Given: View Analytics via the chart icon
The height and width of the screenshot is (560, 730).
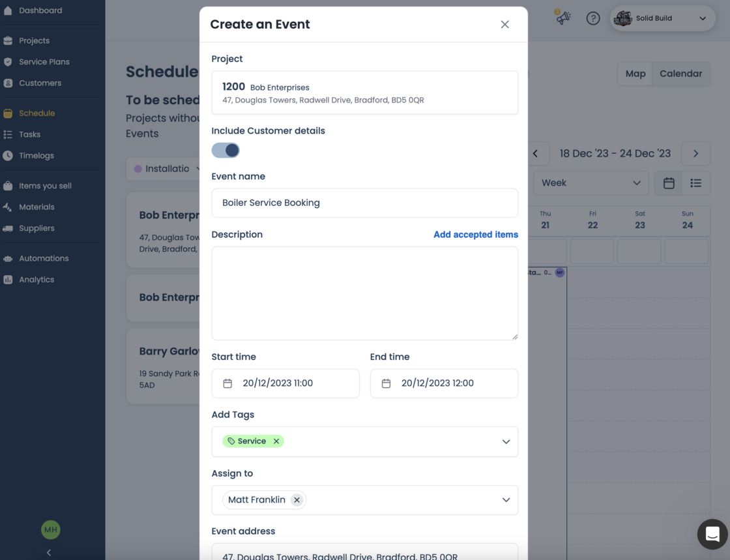Looking at the screenshot, I should 9,279.
